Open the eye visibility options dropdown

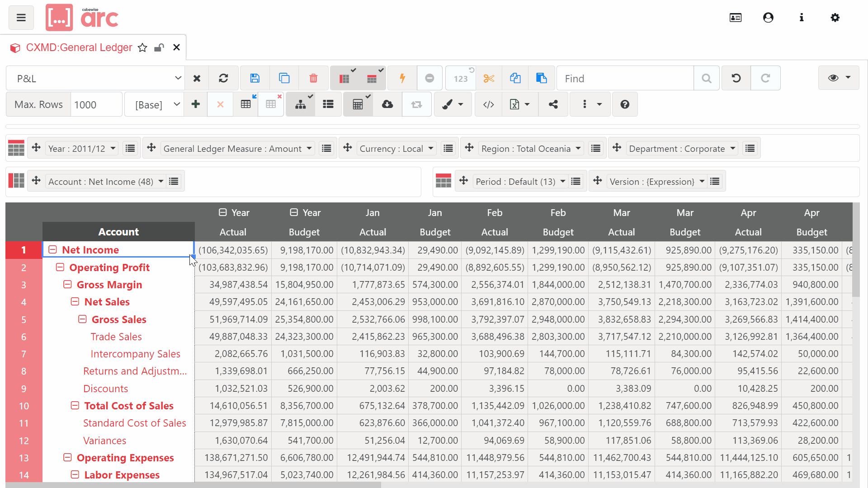(x=839, y=78)
